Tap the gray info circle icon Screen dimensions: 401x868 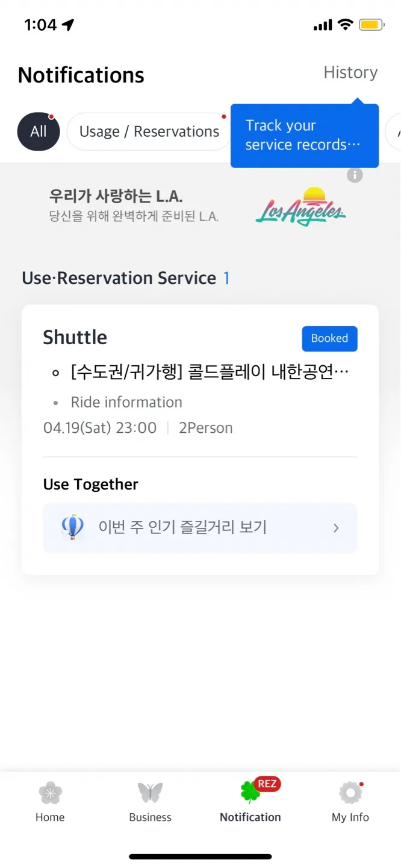(355, 175)
